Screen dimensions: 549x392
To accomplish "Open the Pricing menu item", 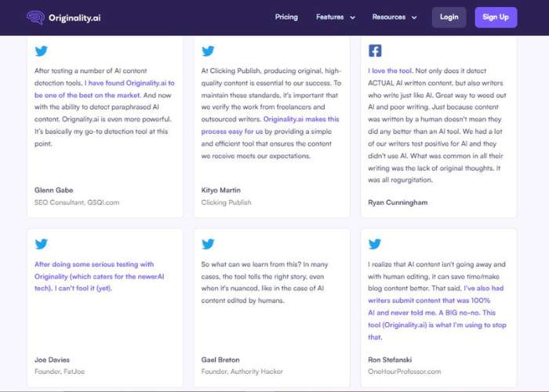I will tap(286, 16).
